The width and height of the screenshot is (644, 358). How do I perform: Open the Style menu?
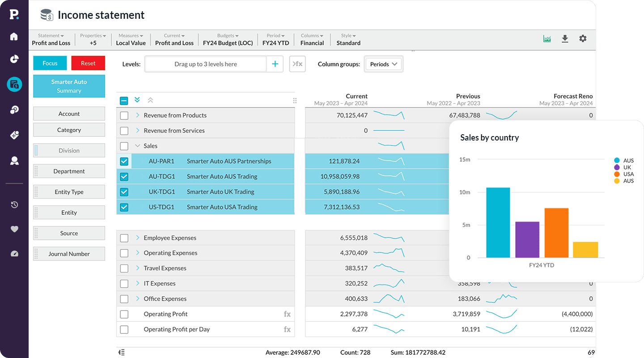click(348, 39)
